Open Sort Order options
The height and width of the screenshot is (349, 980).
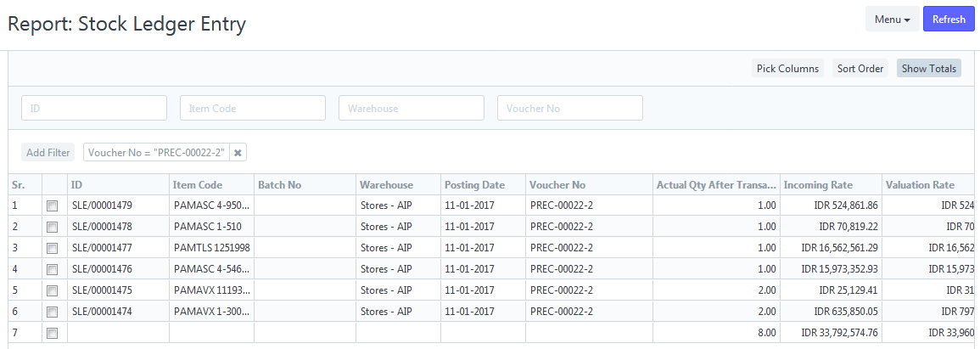860,68
